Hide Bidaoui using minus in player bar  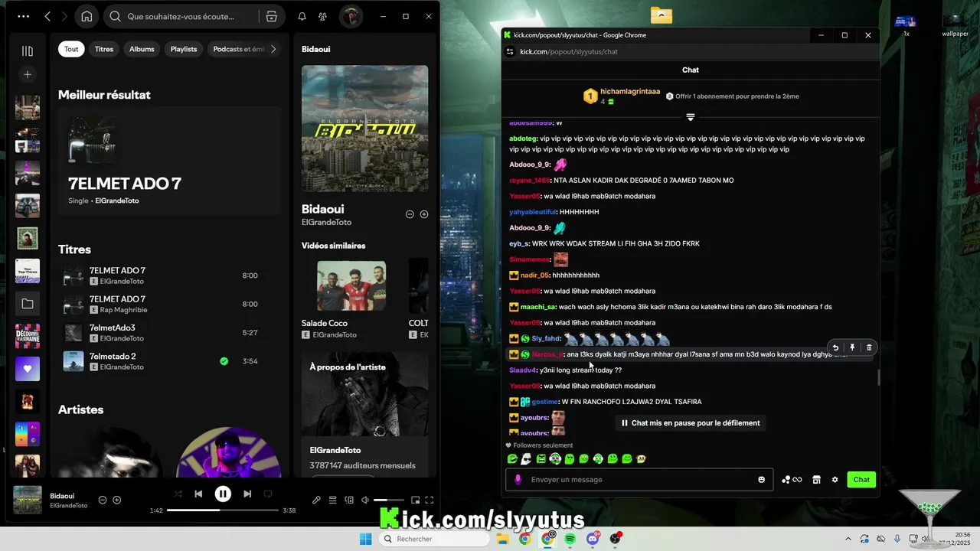click(103, 500)
